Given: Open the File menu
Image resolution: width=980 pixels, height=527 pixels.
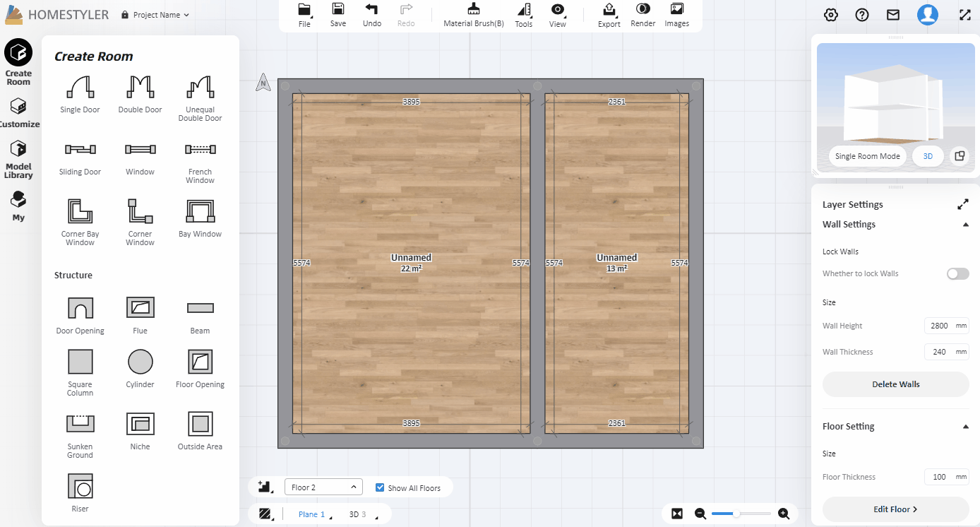Looking at the screenshot, I should (x=304, y=14).
